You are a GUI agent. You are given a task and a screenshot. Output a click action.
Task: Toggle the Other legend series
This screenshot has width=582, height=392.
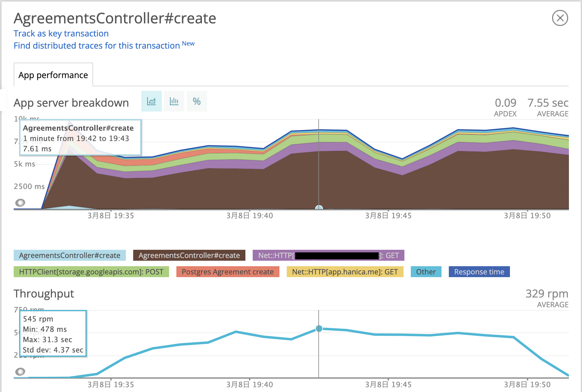coord(426,272)
